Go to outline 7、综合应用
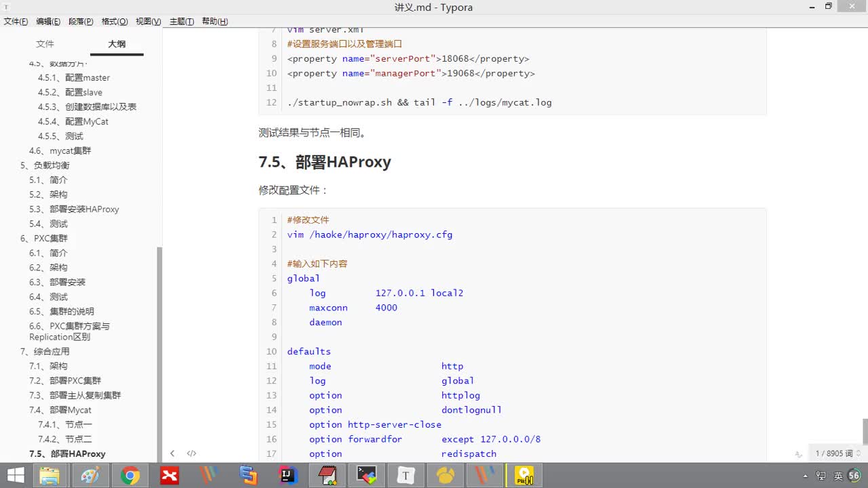The height and width of the screenshot is (488, 868). [45, 352]
